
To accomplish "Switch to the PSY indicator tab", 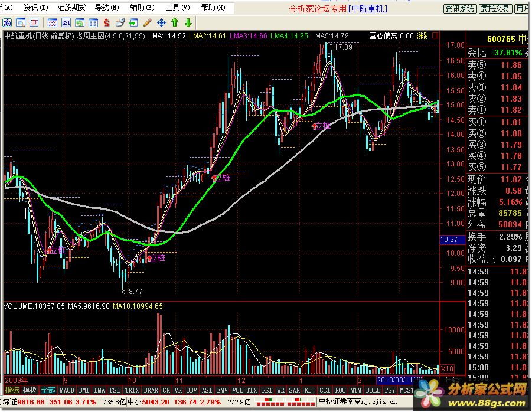I will tap(390, 390).
